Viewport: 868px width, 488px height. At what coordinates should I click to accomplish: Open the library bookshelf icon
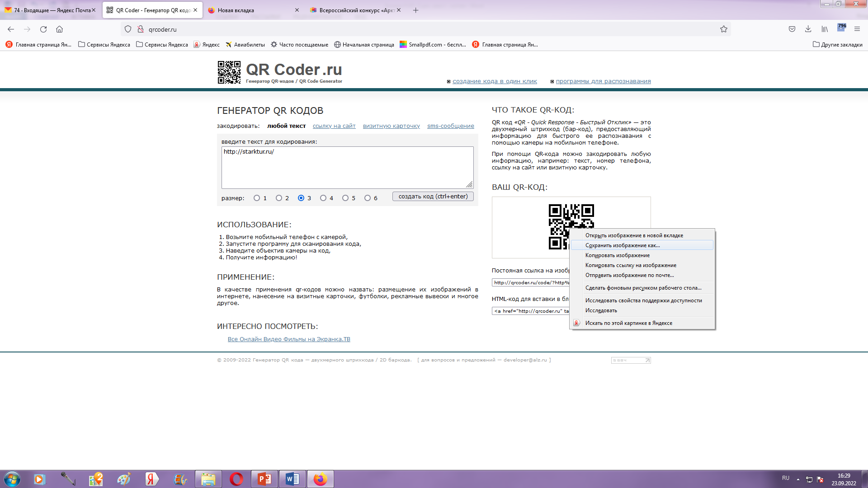click(825, 29)
